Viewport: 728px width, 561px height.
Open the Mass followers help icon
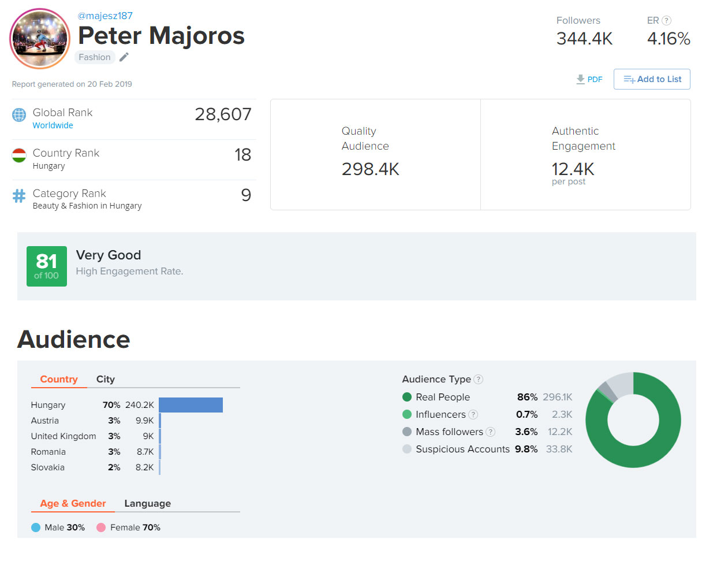[x=490, y=432]
